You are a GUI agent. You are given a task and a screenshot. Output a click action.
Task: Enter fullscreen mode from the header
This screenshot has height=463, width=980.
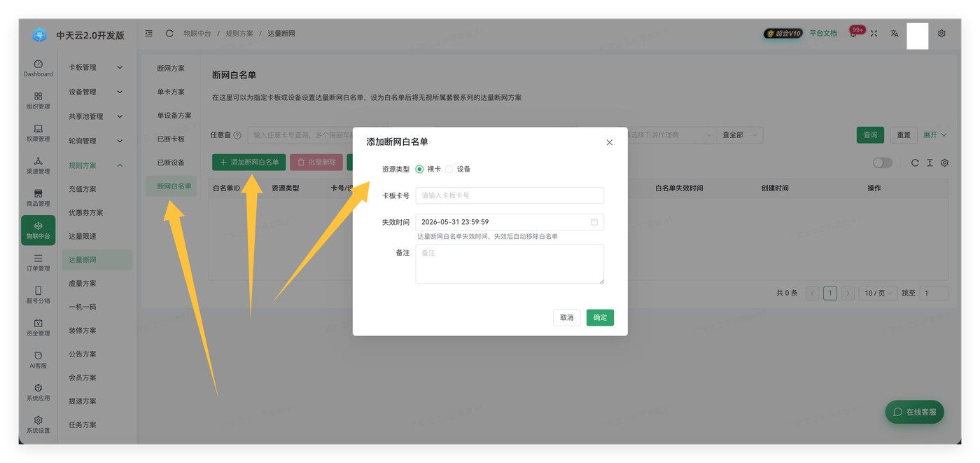(874, 33)
